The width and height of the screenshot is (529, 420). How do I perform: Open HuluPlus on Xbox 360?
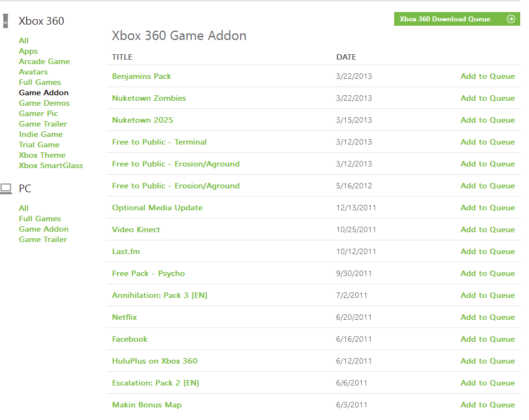[x=155, y=361]
